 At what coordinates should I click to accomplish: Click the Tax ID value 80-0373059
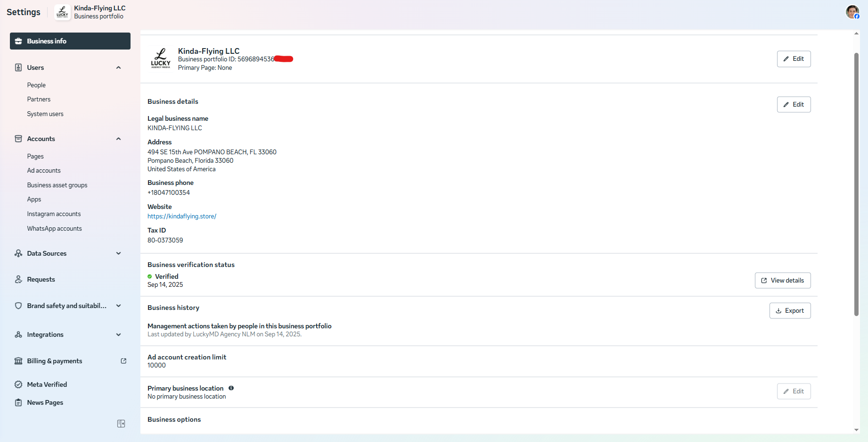pyautogui.click(x=165, y=240)
